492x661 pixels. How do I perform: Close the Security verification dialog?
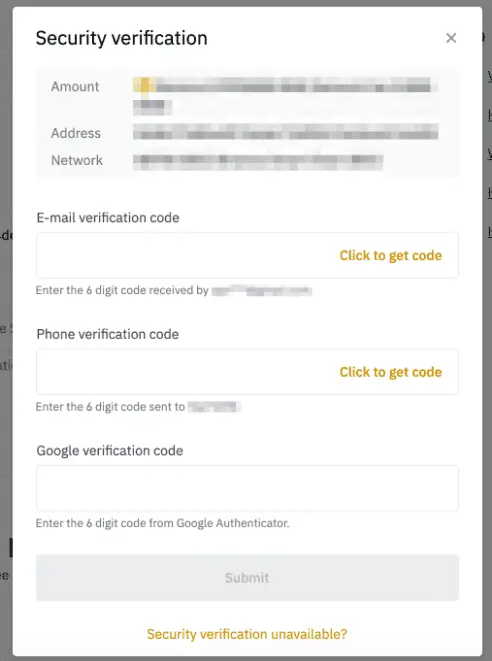[x=451, y=38]
